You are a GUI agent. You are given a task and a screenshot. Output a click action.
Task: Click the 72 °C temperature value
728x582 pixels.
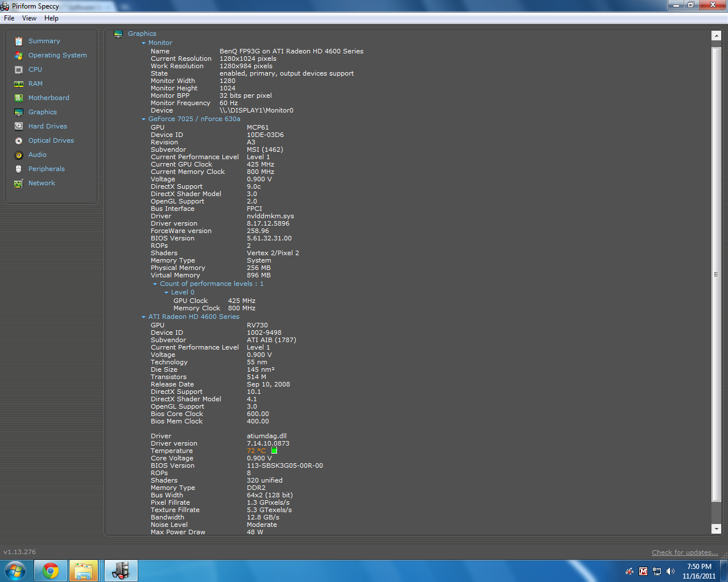coord(257,451)
